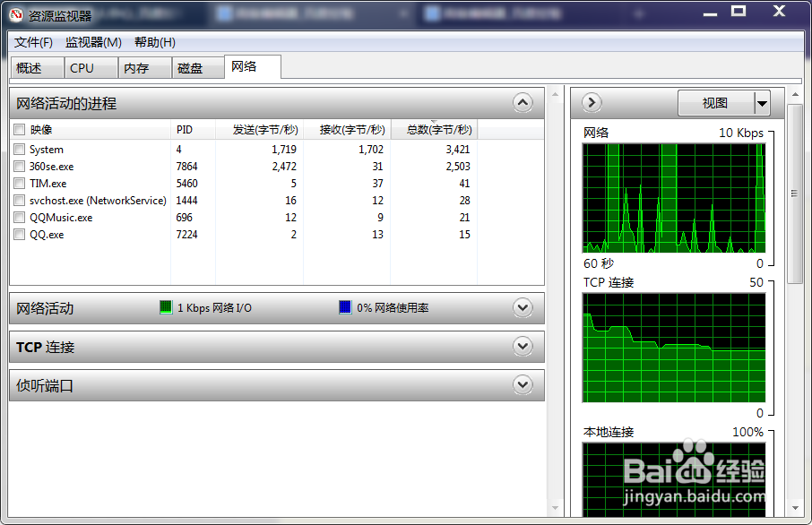812x525 pixels.
Task: Sort by 接收(字节/秒) column header
Action: (347, 129)
